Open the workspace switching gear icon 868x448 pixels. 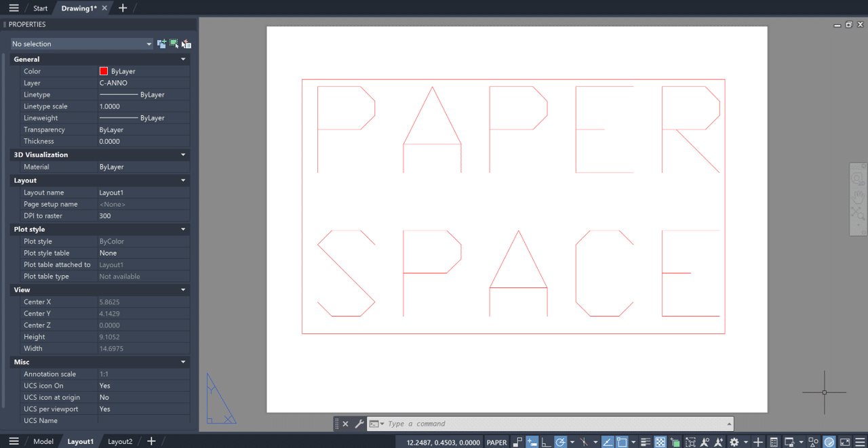[x=734, y=442]
